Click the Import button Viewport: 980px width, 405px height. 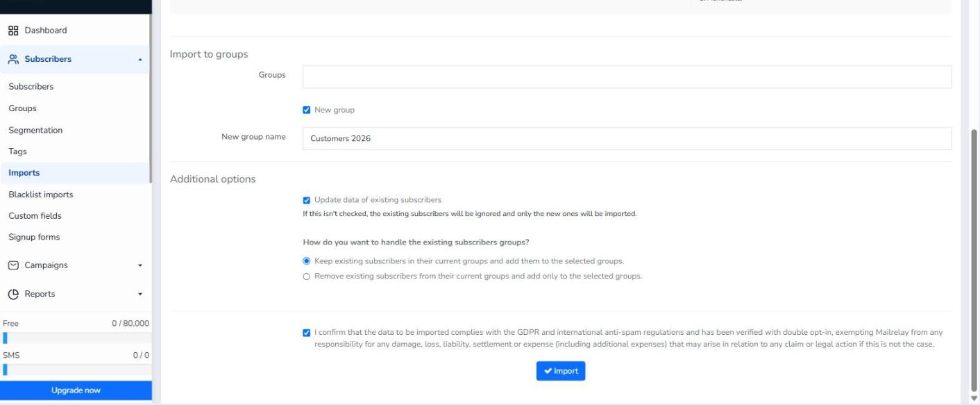point(561,371)
